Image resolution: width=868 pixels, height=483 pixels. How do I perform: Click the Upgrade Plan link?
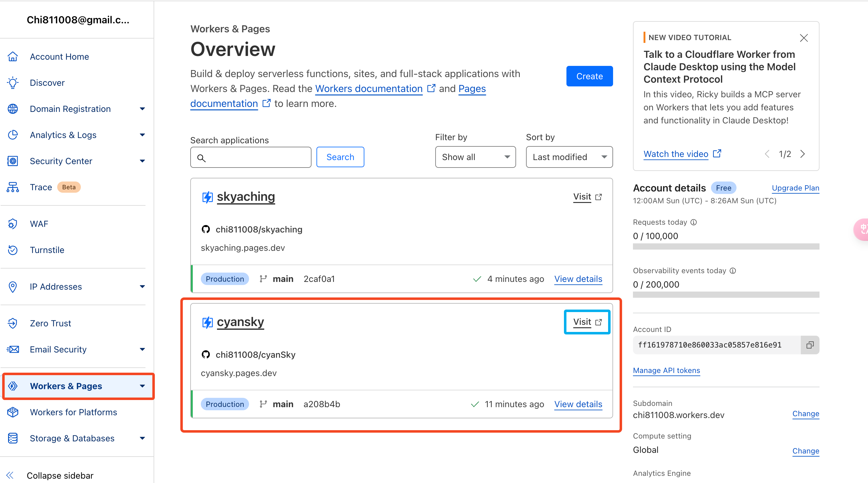point(795,188)
